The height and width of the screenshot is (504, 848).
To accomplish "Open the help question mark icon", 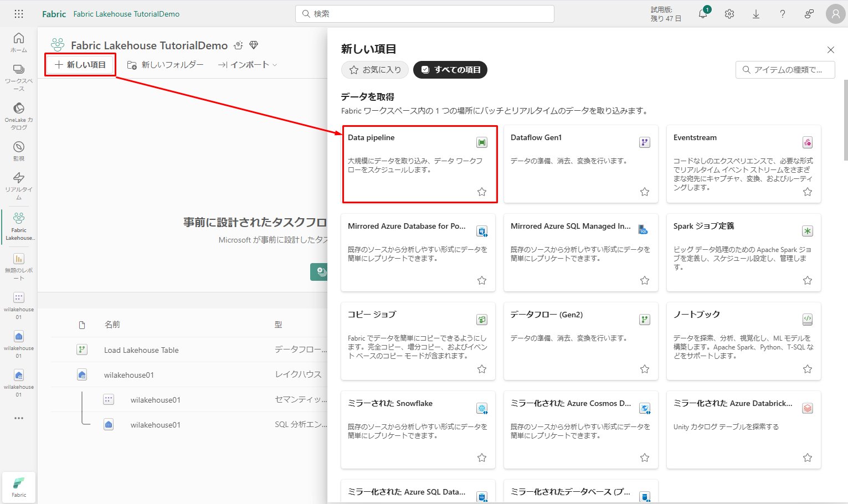I will coord(783,14).
